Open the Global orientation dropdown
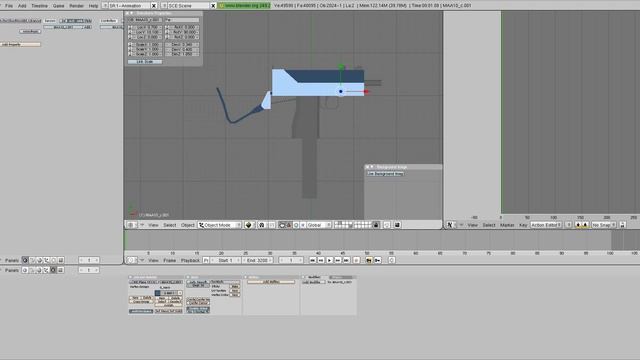This screenshot has width=640, height=360. point(319,225)
